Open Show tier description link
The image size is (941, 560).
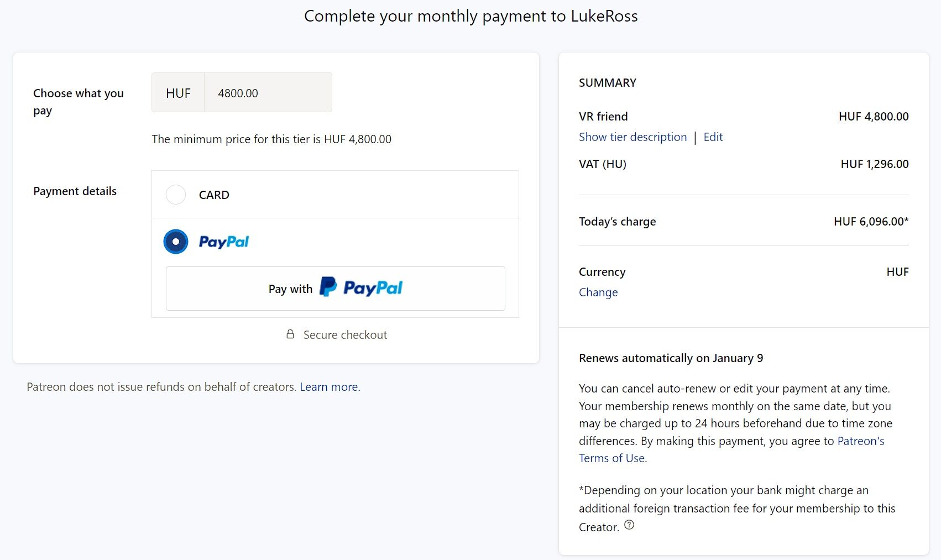632,137
